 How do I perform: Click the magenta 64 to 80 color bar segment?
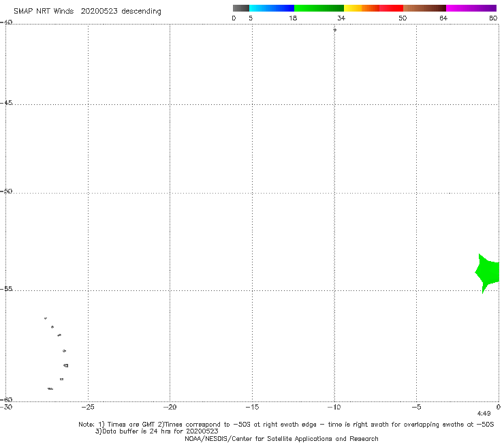tap(471, 8)
